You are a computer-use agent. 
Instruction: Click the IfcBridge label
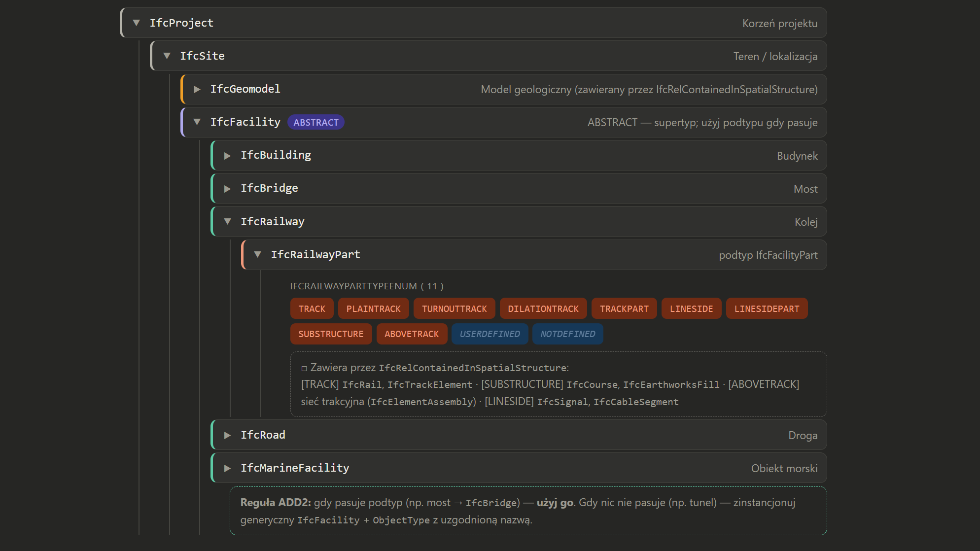click(x=269, y=188)
